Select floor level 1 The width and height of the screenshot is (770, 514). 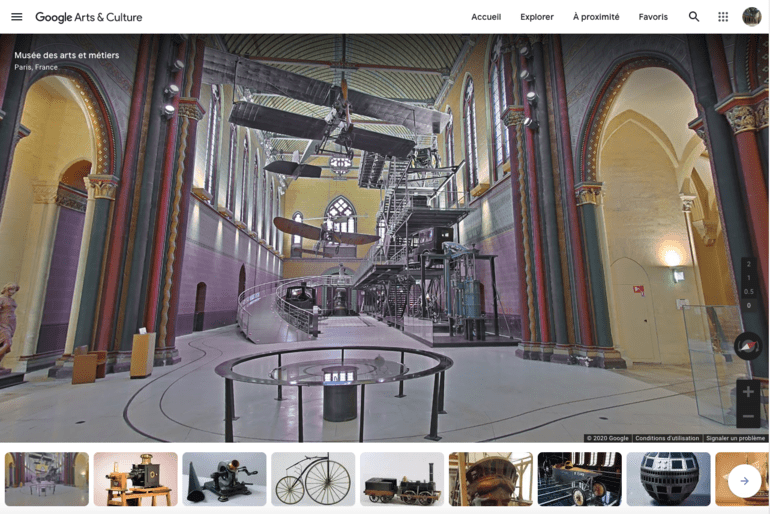pyautogui.click(x=749, y=278)
